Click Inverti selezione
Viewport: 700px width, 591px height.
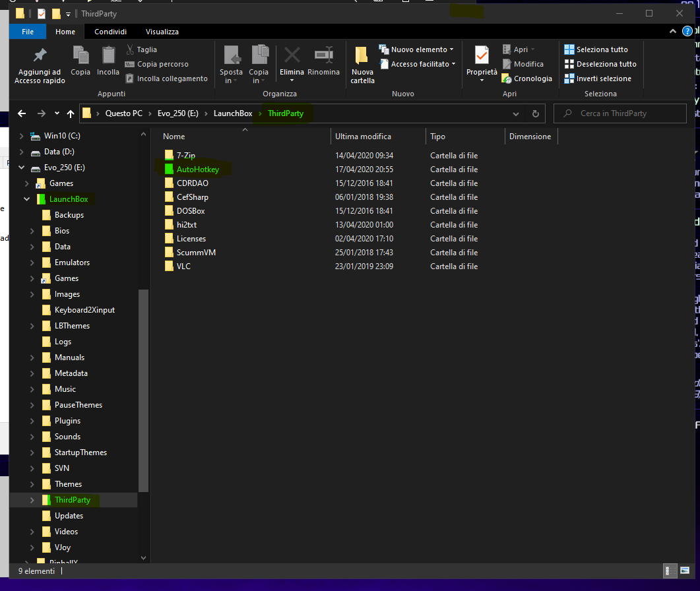coord(598,78)
